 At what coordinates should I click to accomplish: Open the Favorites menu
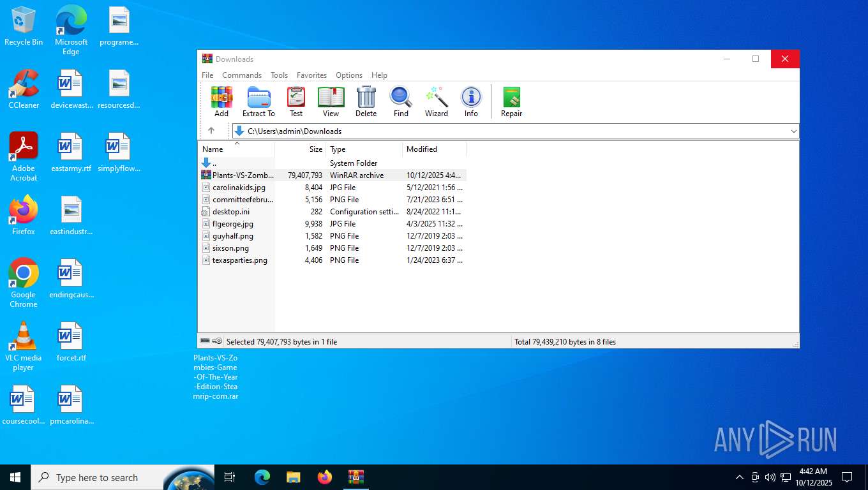311,75
